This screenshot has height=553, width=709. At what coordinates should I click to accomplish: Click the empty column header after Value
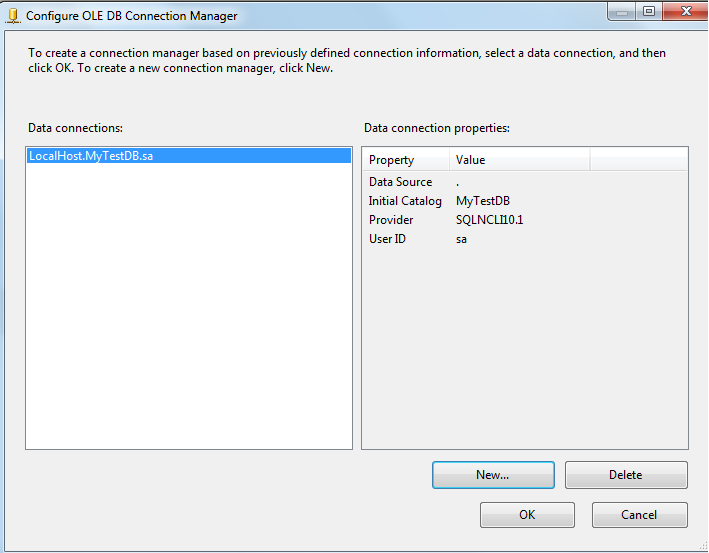point(638,160)
